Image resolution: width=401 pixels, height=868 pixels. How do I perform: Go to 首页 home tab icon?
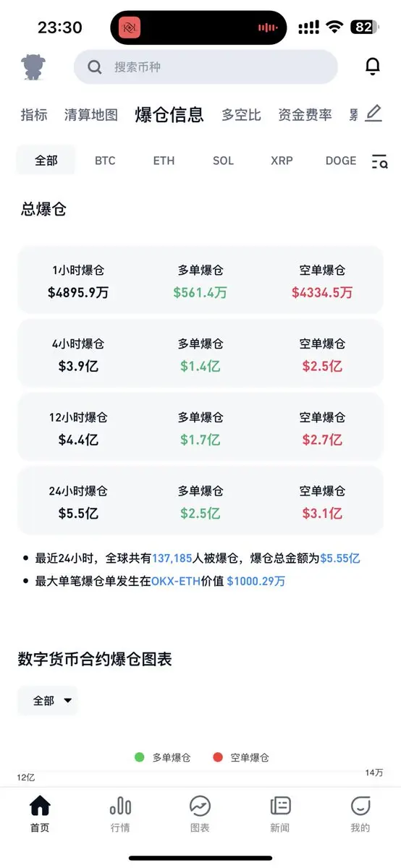[40, 806]
